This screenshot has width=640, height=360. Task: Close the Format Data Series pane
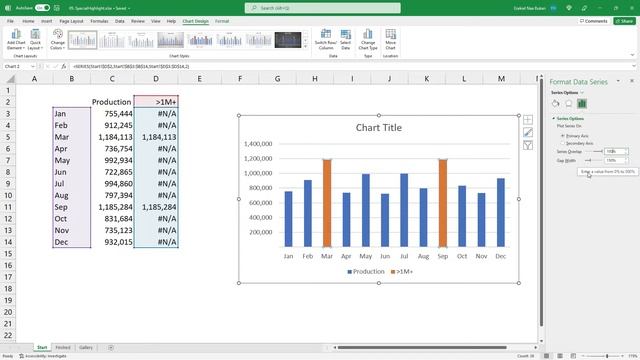(632, 81)
